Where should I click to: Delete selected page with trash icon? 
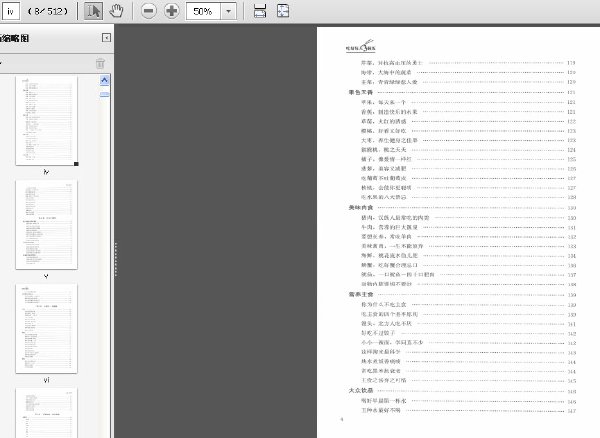click(x=100, y=64)
